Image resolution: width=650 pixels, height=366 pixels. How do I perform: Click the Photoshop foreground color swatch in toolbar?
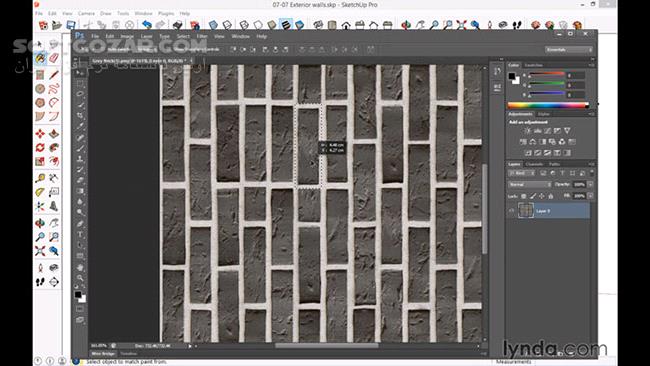(78, 295)
